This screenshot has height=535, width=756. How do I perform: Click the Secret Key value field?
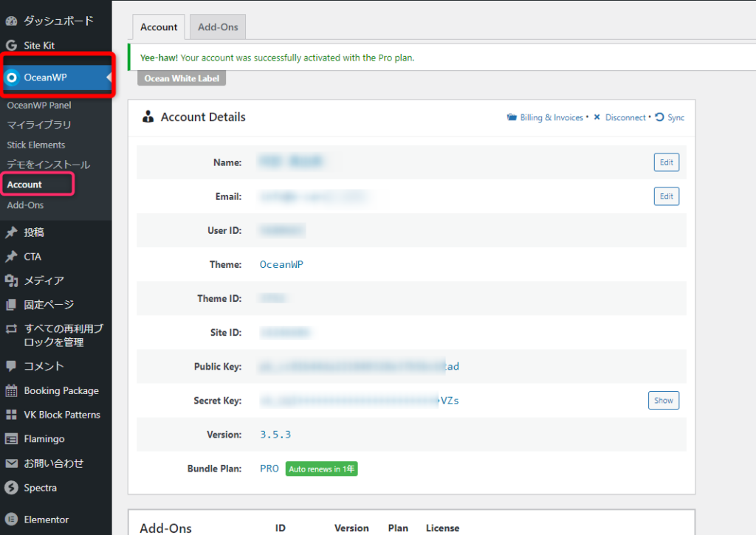(x=360, y=401)
